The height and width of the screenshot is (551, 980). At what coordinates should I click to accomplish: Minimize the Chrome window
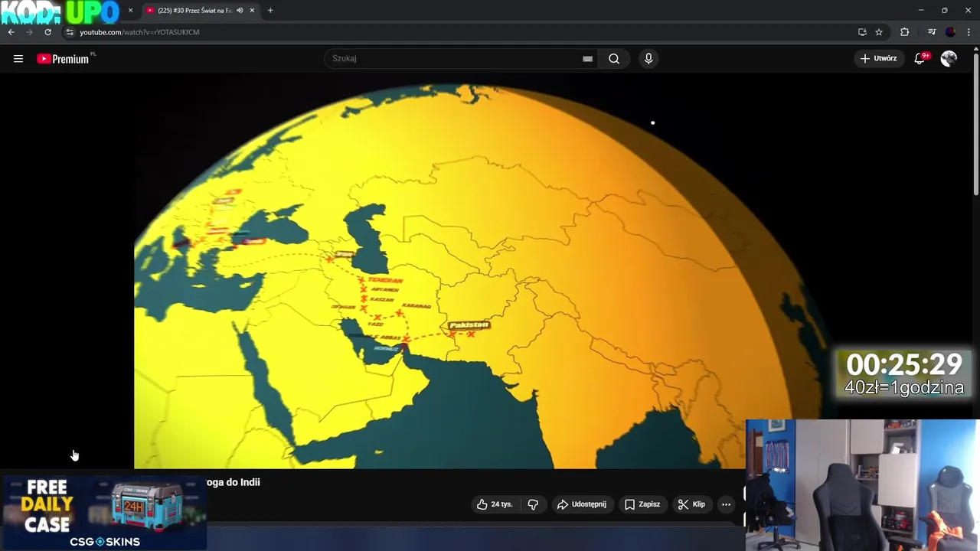(x=921, y=11)
